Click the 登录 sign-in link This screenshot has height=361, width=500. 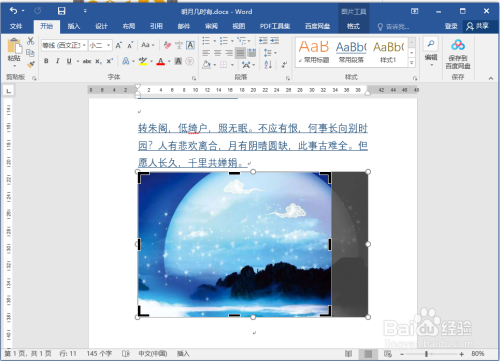(x=451, y=26)
